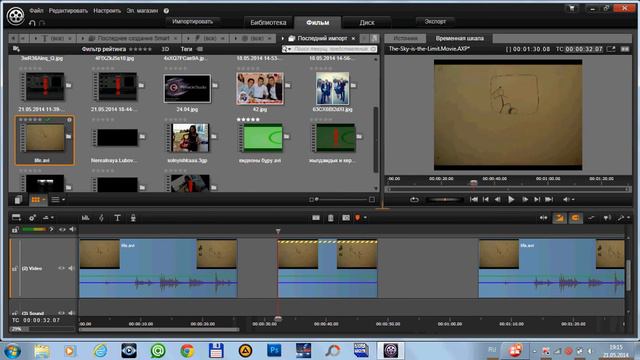
Task: Open details list view dropdown at library bottom
Action: pos(63,200)
